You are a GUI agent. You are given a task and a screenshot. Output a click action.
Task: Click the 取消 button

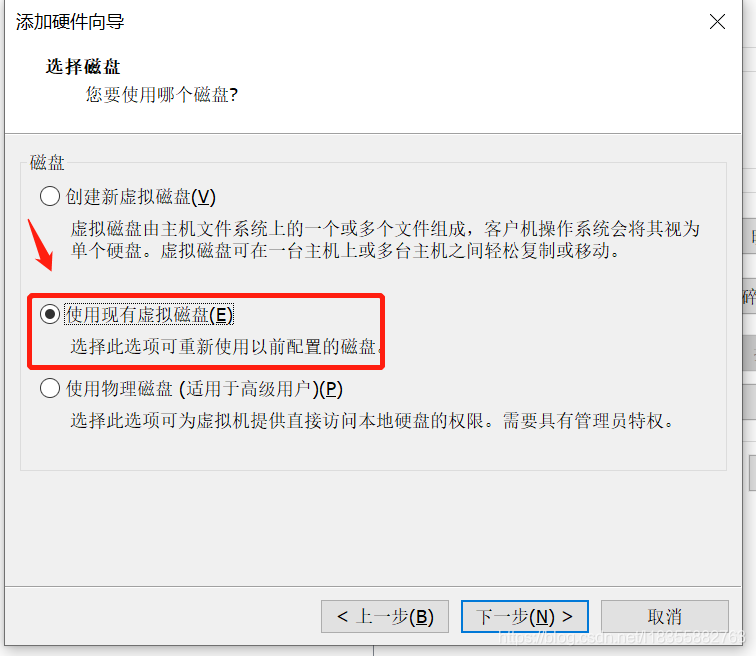pos(664,616)
